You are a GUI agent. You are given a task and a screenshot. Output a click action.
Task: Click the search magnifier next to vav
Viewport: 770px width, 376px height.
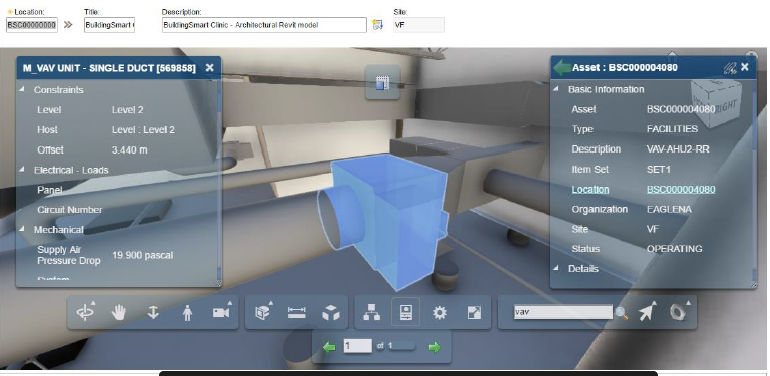point(622,313)
